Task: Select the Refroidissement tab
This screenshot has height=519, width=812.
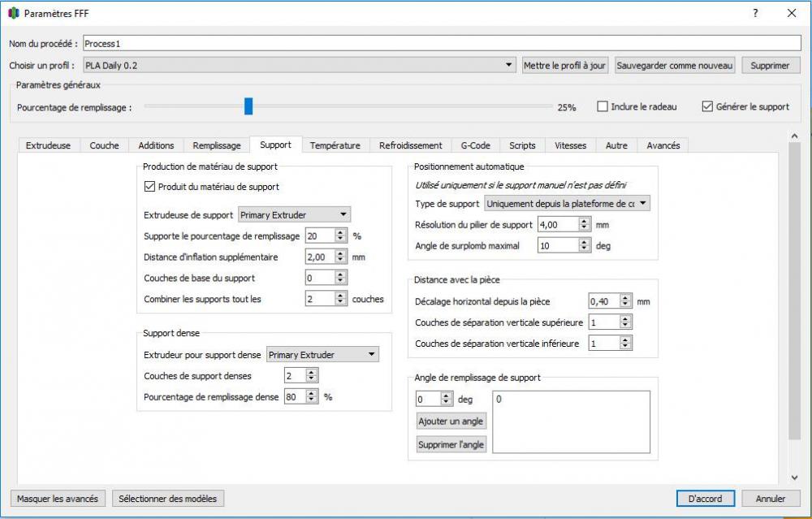Action: tap(411, 145)
